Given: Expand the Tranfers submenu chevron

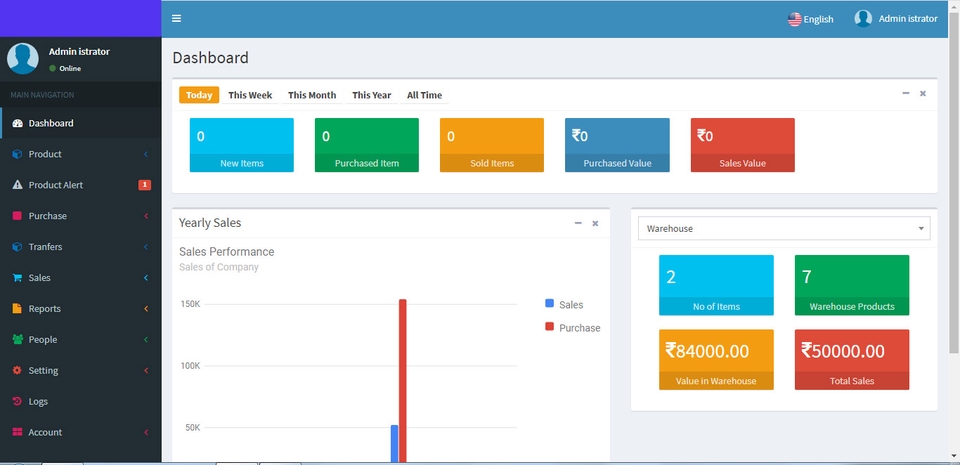Looking at the screenshot, I should (146, 247).
